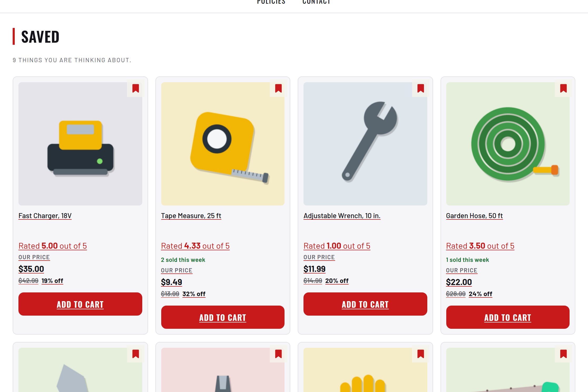Click the SAVED page heading
Image resolution: width=588 pixels, height=392 pixels.
tap(40, 37)
